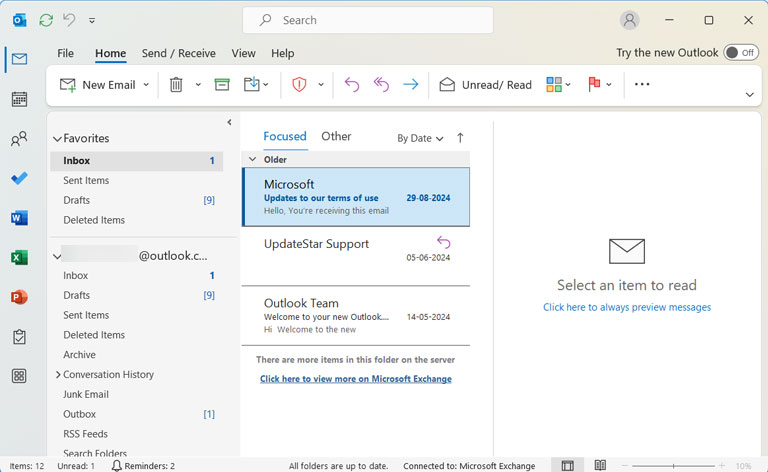Launch Excel from the sidebar

click(x=19, y=258)
